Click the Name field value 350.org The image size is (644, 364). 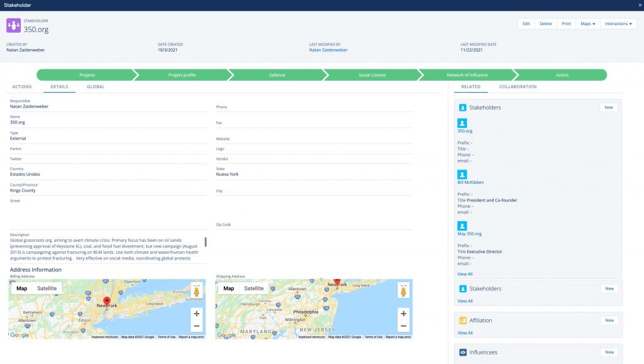tap(17, 123)
